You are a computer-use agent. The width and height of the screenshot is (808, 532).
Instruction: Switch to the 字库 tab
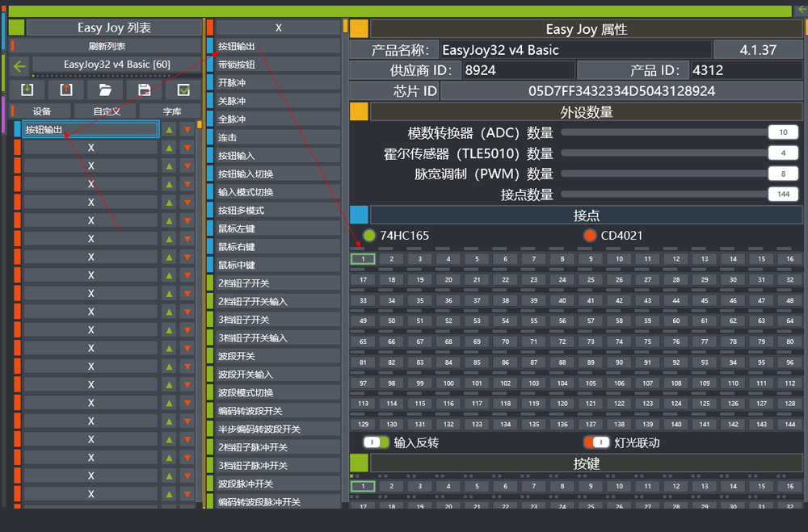coord(171,111)
